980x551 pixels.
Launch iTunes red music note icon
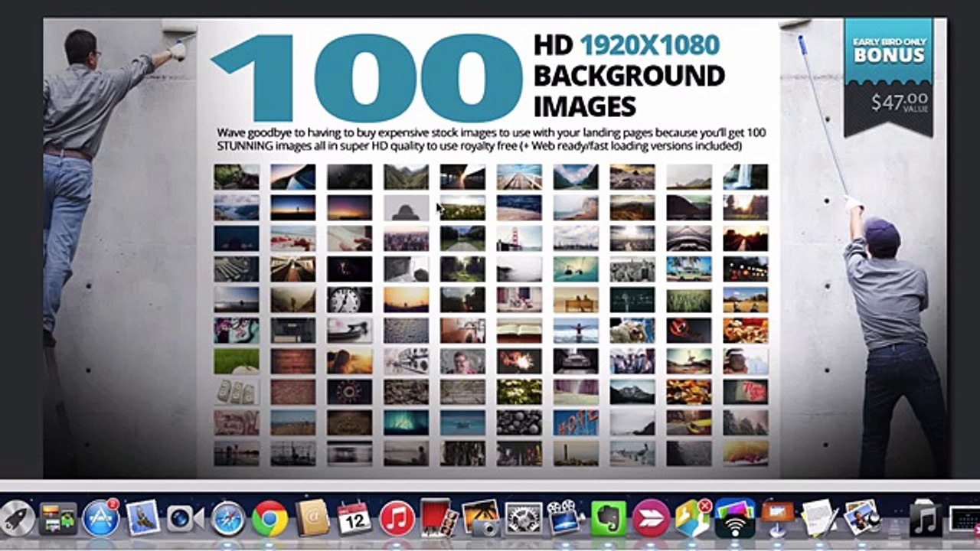(x=397, y=519)
